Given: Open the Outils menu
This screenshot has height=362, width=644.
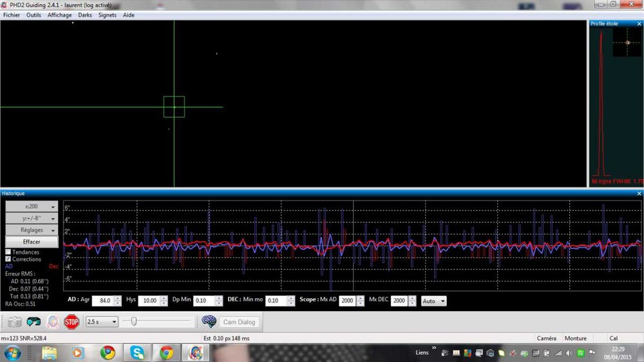Looking at the screenshot, I should point(33,15).
